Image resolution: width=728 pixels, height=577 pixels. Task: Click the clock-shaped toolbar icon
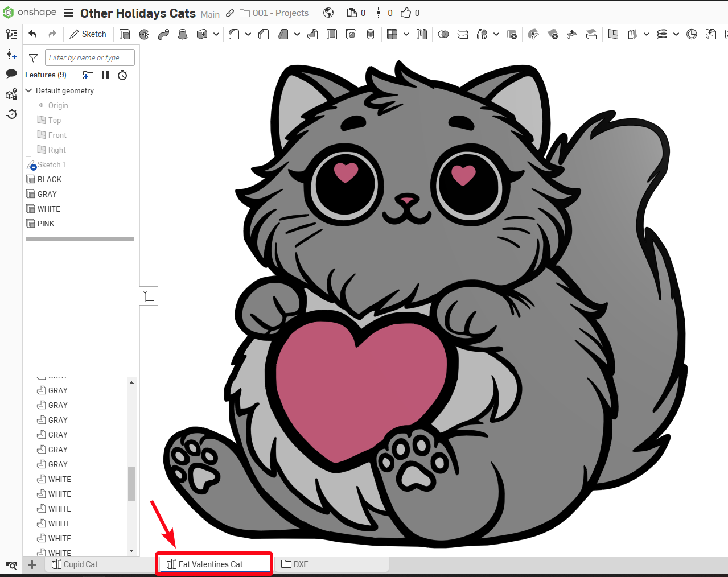point(692,34)
